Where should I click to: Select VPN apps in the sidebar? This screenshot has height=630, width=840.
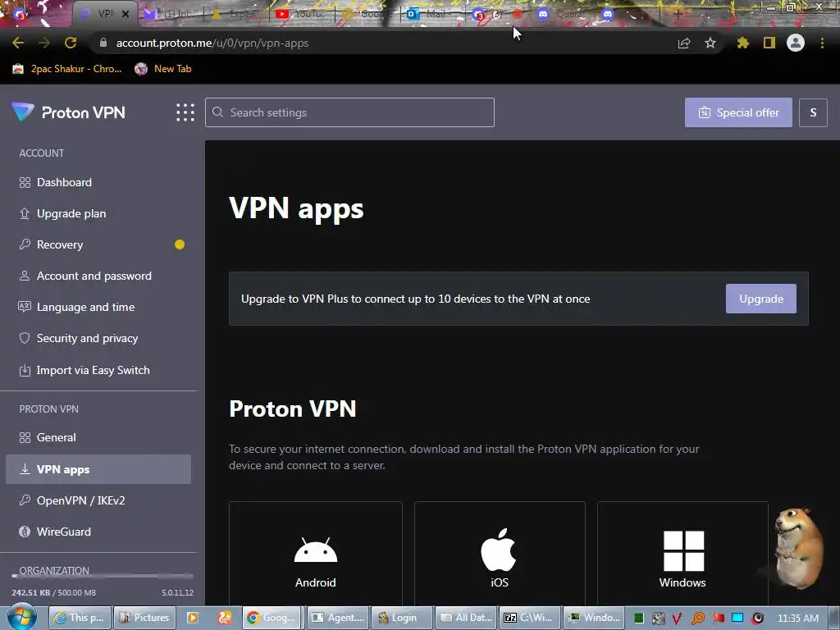pyautogui.click(x=98, y=469)
